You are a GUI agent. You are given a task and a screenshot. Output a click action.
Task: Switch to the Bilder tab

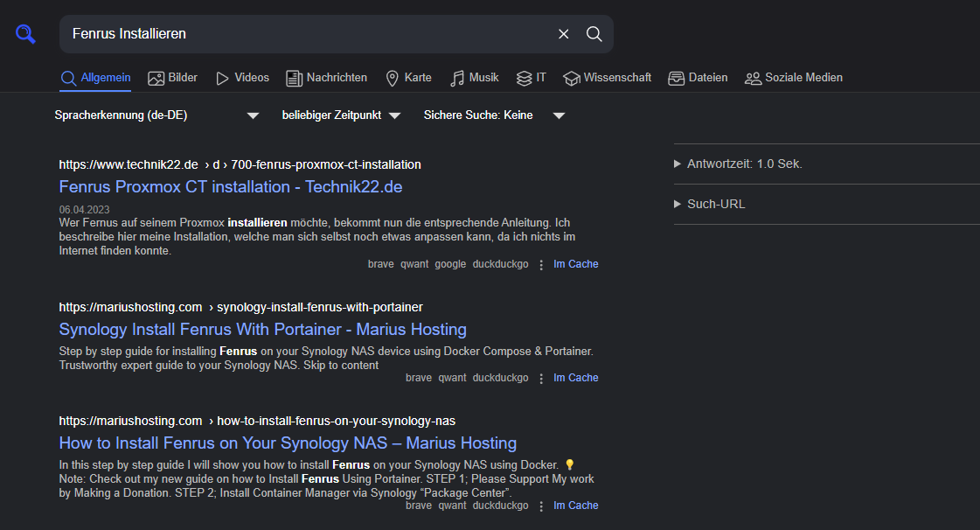tap(172, 78)
